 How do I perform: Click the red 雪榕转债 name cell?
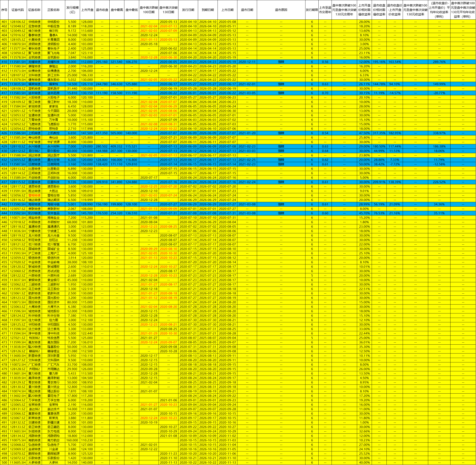pos(34,195)
